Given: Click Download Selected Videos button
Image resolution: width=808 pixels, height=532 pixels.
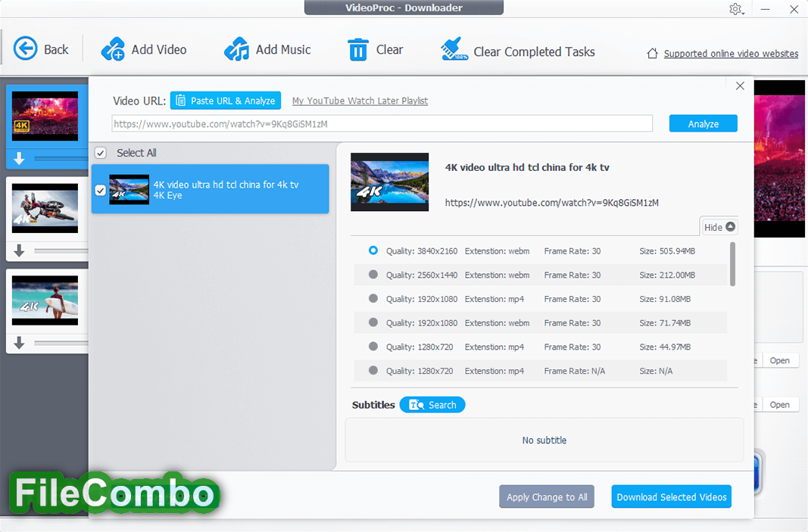Looking at the screenshot, I should pos(672,497).
